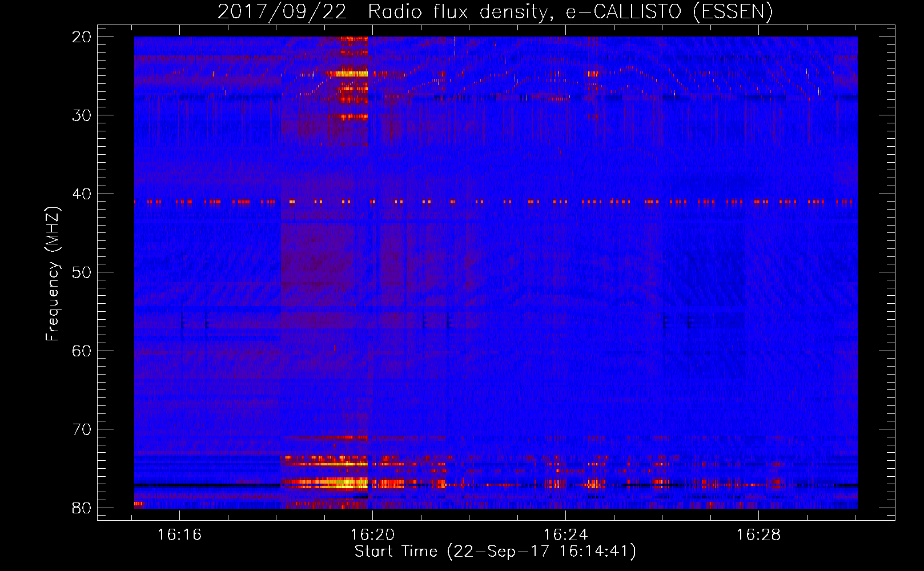
Task: Click the 50 MHz frequency tick label
Action: [x=82, y=272]
